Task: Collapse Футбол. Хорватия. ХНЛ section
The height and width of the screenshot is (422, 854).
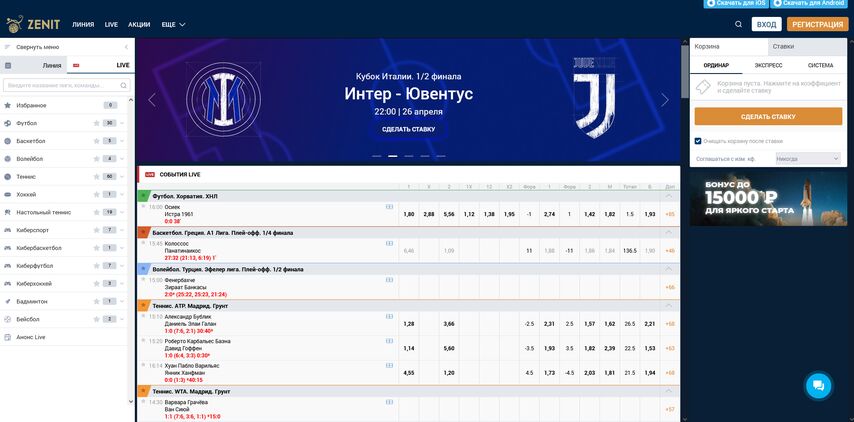Action: click(x=669, y=196)
